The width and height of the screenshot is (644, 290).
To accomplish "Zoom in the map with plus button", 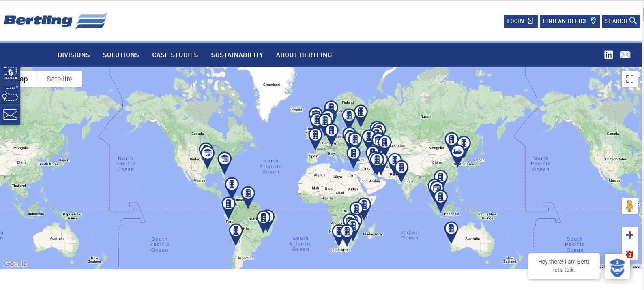I will pos(629,235).
